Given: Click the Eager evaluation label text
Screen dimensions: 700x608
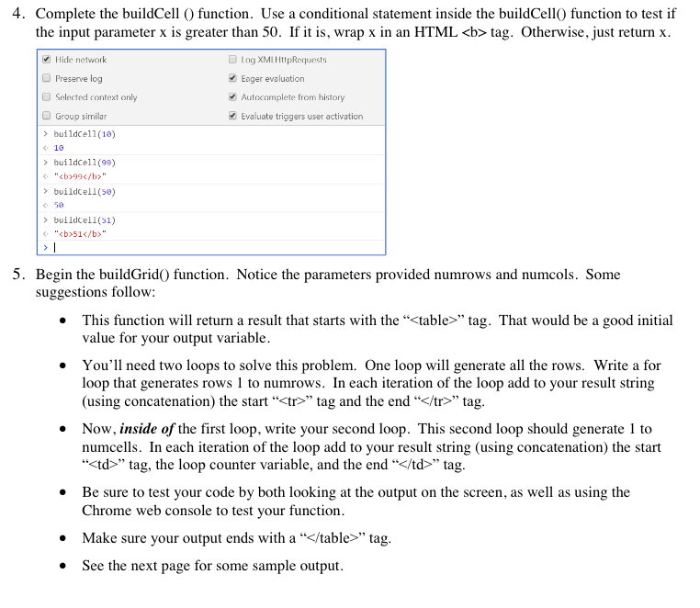Looking at the screenshot, I should [x=273, y=79].
